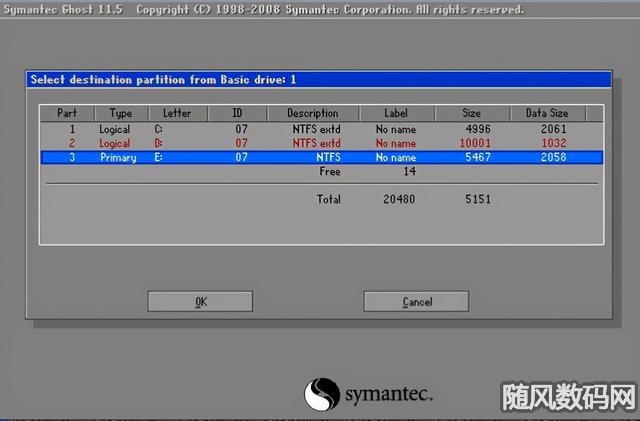Click the Letter column header
This screenshot has width=640, height=421.
tap(177, 113)
